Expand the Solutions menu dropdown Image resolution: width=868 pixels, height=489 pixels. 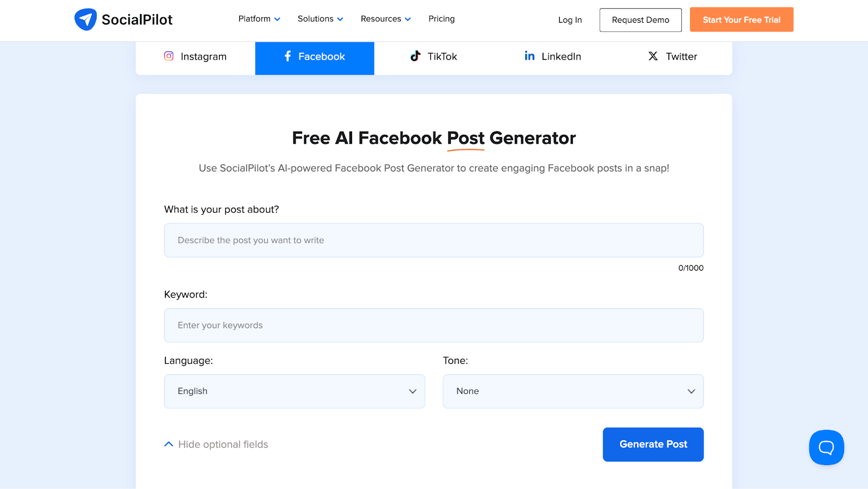[320, 19]
